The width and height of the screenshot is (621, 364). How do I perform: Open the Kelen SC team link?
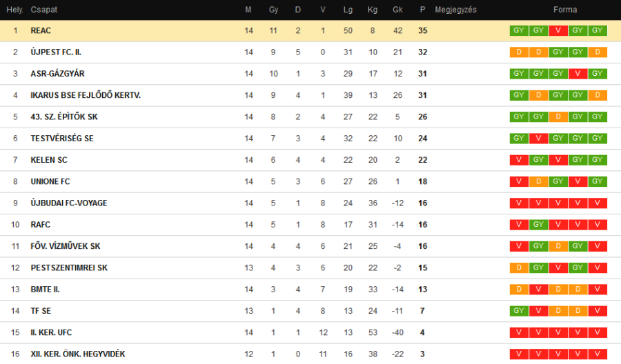[x=48, y=160]
